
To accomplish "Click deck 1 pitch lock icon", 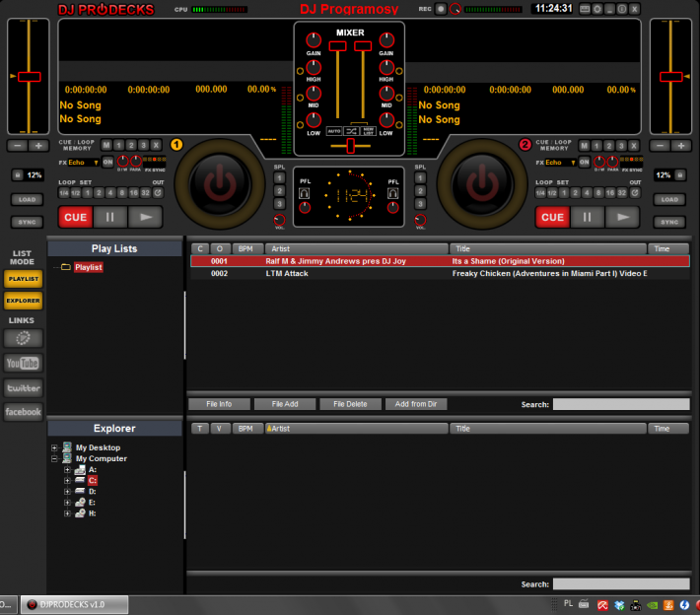I will click(18, 175).
